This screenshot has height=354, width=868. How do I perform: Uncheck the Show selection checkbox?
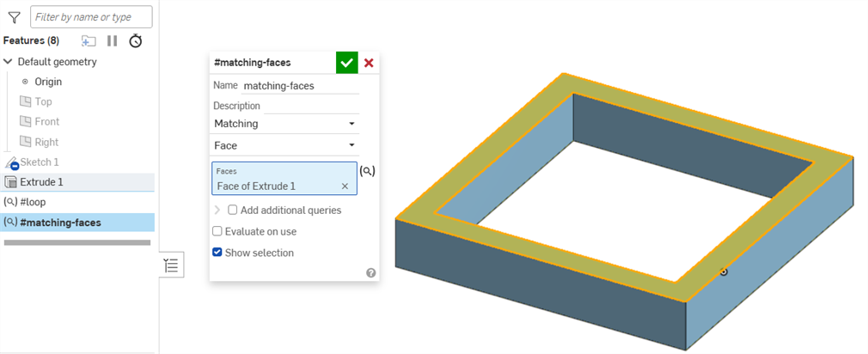217,253
